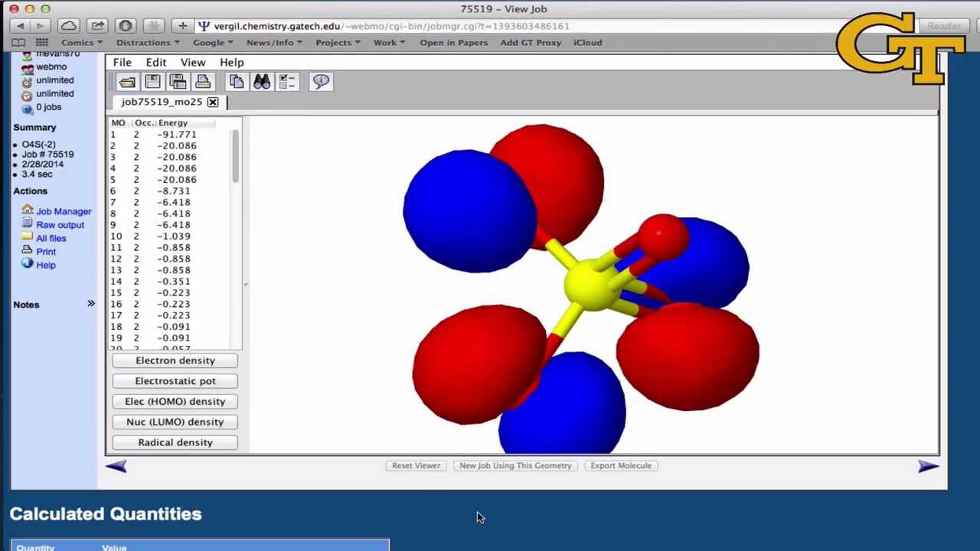
Task: Click the speech bubble info icon
Action: point(321,82)
